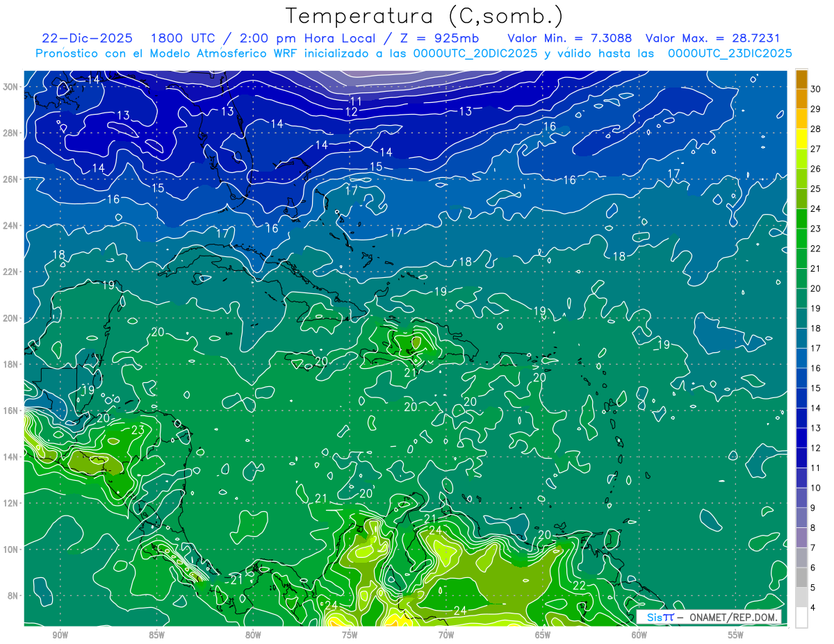
Task: Click the '30N' latitude axis label
Action: (10, 86)
